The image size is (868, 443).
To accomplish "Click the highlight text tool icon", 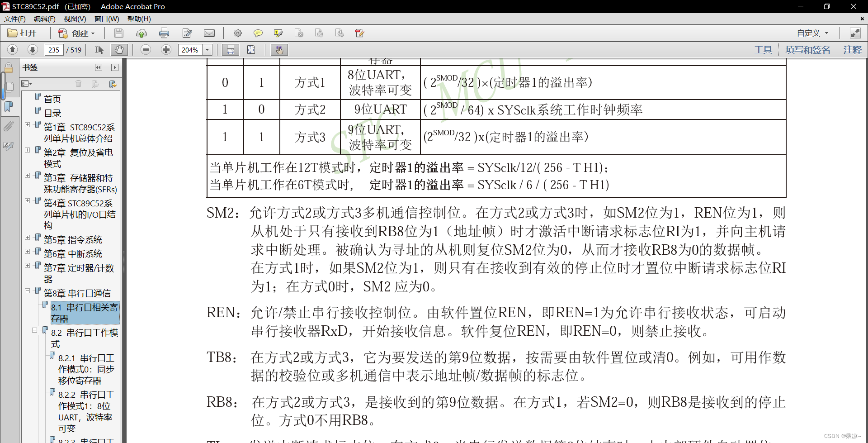I will [x=278, y=33].
